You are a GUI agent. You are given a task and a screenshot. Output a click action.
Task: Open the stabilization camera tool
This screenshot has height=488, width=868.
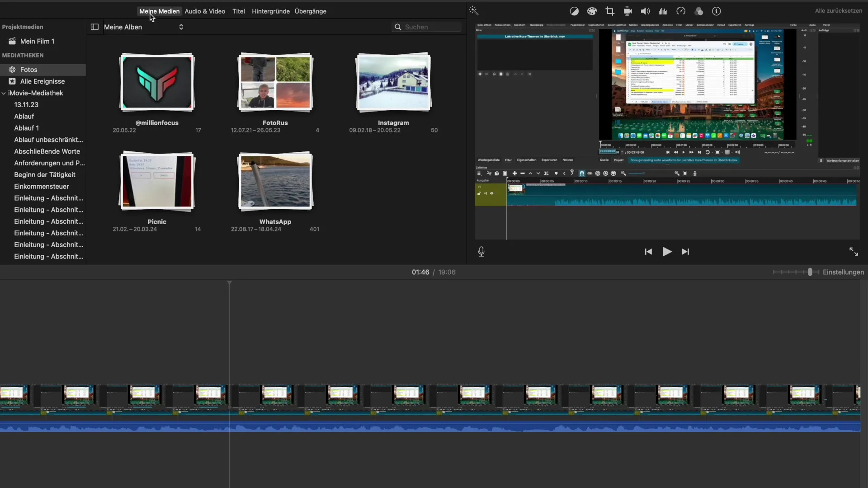pyautogui.click(x=627, y=11)
